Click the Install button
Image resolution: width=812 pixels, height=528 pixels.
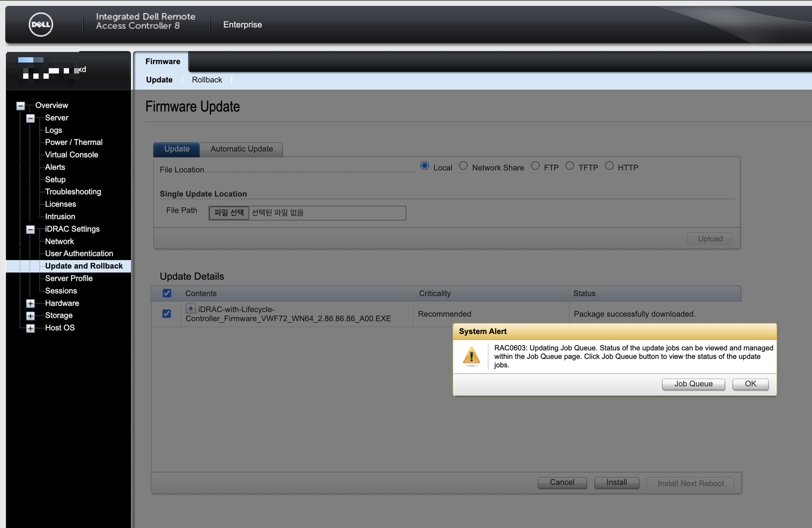pos(617,483)
